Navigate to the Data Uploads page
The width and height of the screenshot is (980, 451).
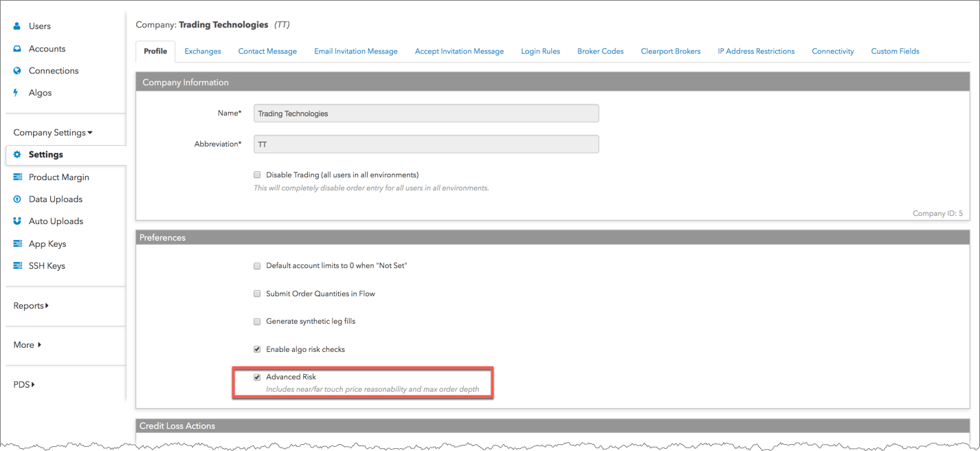click(56, 199)
